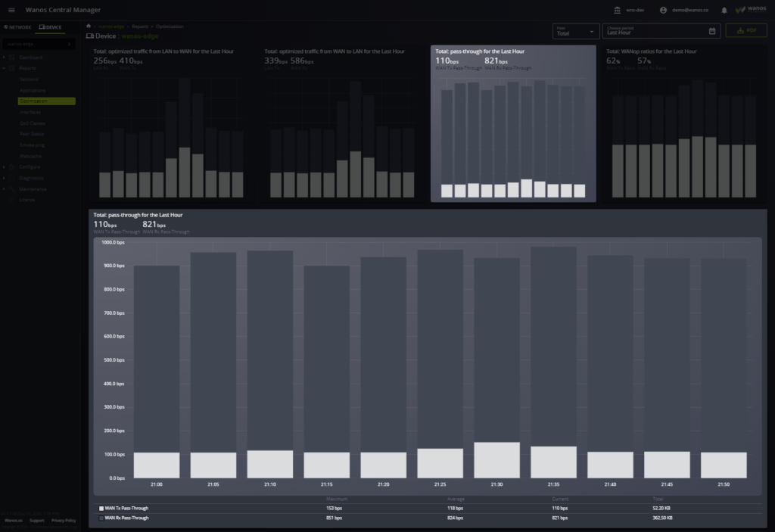Toggle WAN Rx Pass-Through legend series

(x=101, y=518)
